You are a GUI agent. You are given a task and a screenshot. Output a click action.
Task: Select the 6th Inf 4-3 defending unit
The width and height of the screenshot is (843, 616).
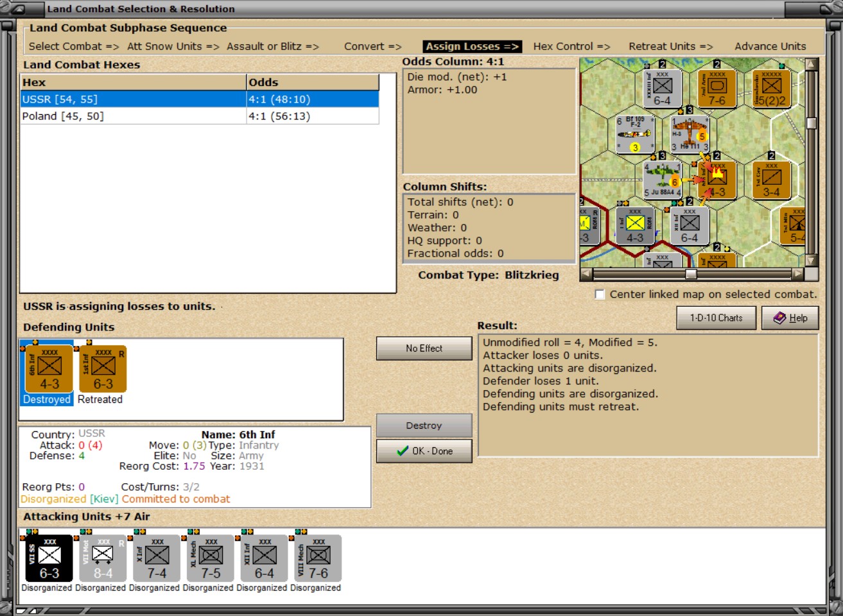[x=49, y=369]
